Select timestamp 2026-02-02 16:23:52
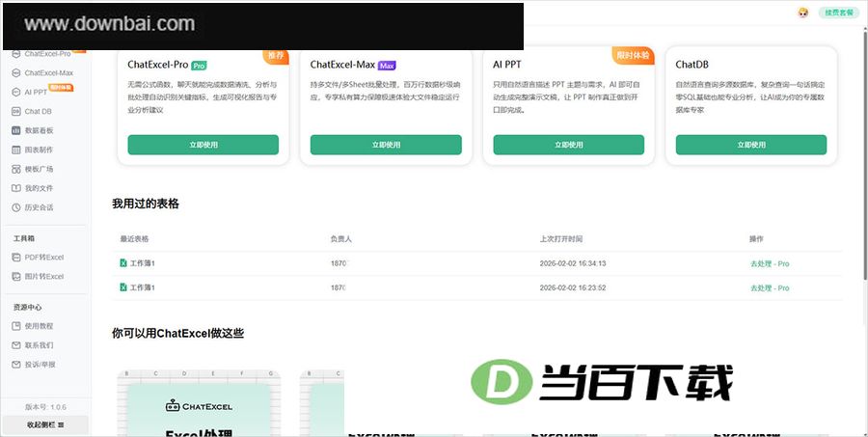The image size is (868, 437). coord(572,288)
